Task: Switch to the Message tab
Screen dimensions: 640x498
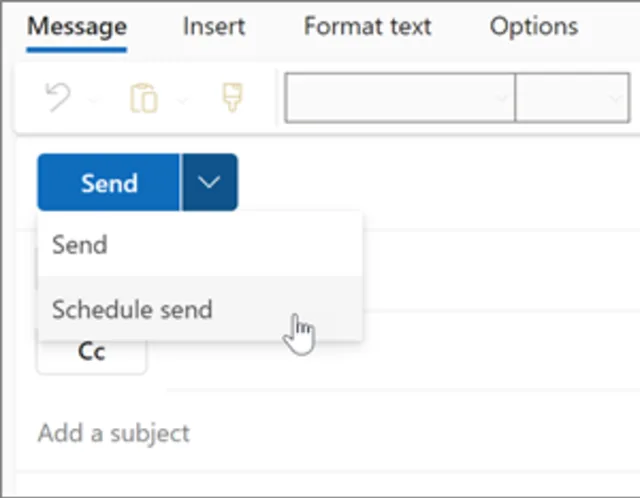Action: (77, 26)
